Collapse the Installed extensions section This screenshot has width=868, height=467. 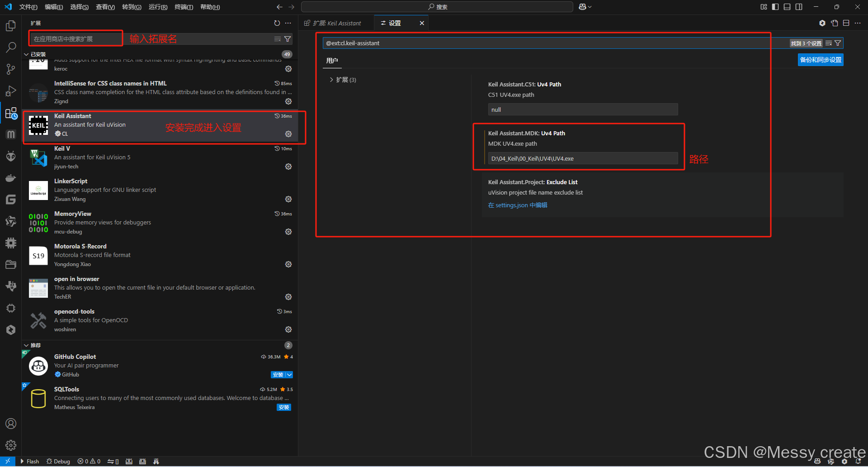pos(26,54)
